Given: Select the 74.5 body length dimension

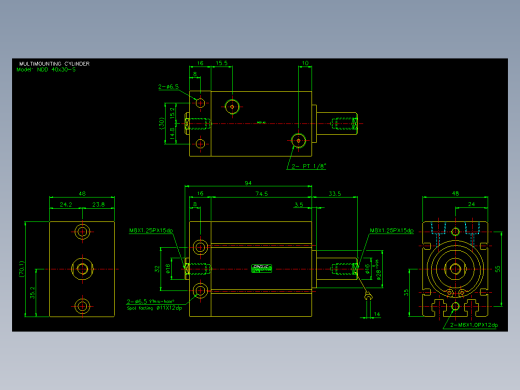Looking at the screenshot, I should coord(262,193).
